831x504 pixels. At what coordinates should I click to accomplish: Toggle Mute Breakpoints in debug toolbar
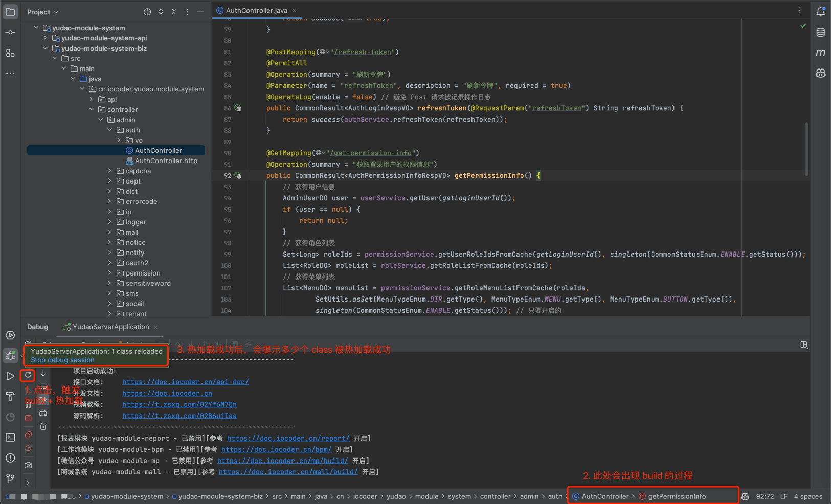click(28, 448)
